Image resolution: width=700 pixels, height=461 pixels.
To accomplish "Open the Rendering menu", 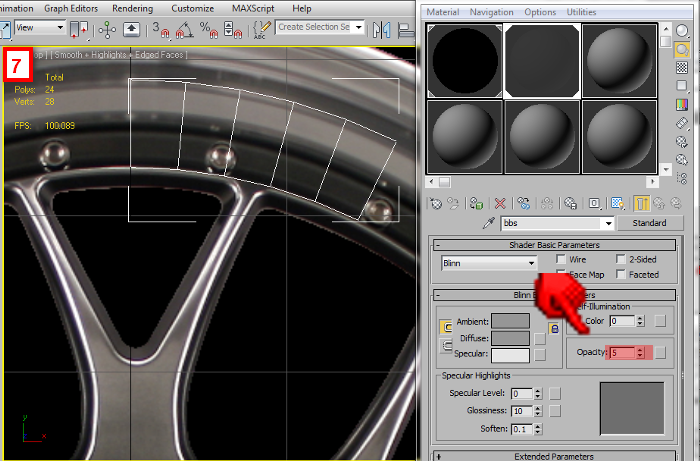I will pyautogui.click(x=133, y=8).
